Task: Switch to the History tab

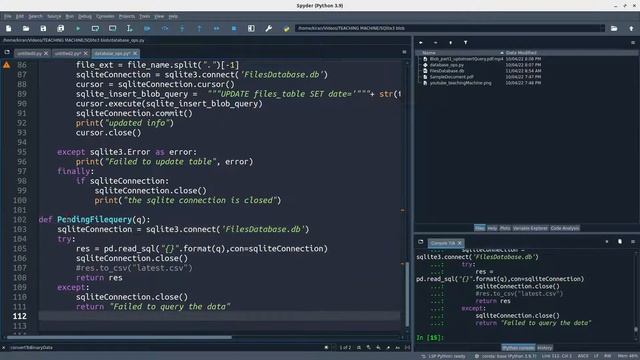Action: coord(545,348)
